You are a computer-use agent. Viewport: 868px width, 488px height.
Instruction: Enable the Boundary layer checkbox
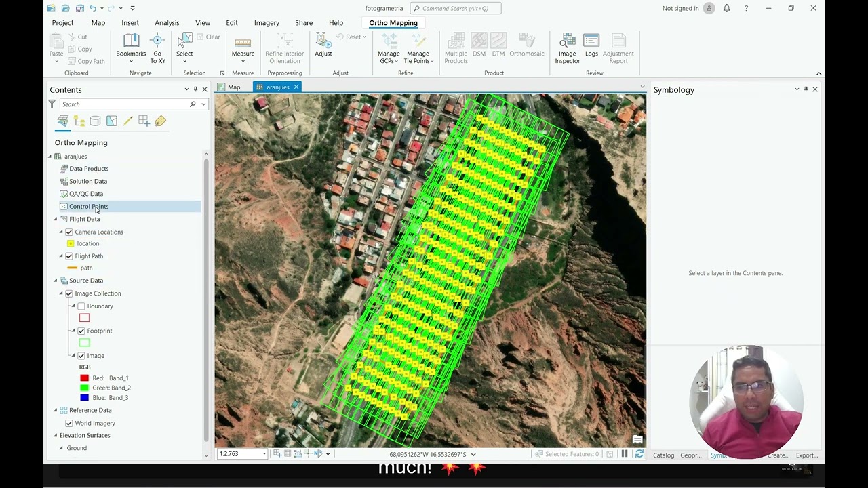[81, 306]
